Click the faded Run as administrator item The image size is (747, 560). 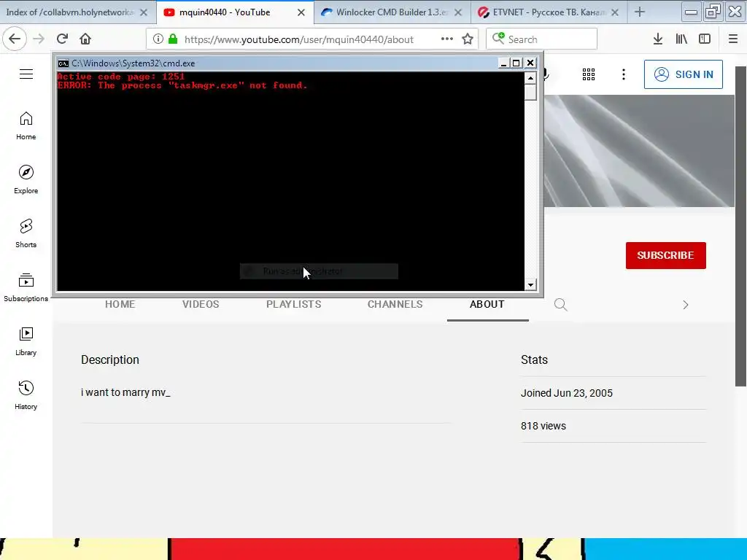point(319,271)
